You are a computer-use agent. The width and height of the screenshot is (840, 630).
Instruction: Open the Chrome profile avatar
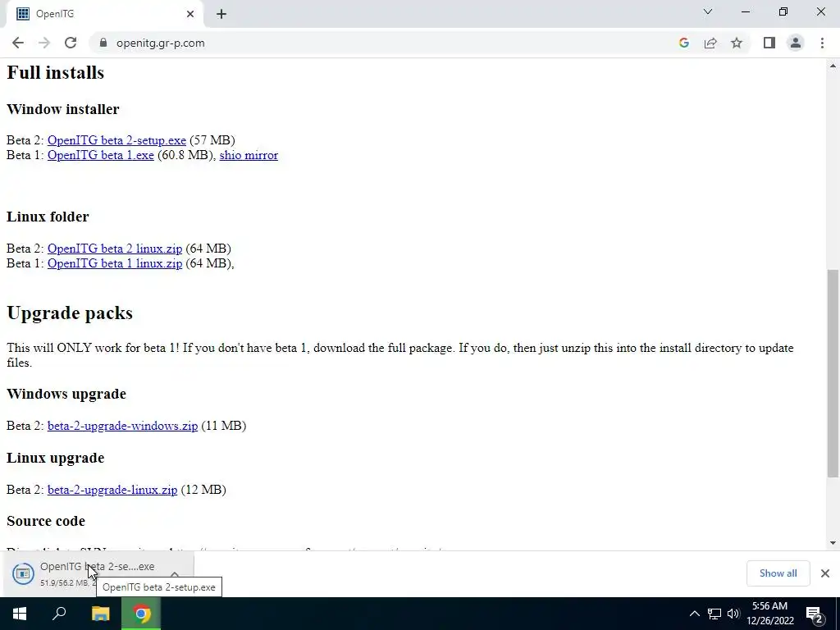point(796,43)
